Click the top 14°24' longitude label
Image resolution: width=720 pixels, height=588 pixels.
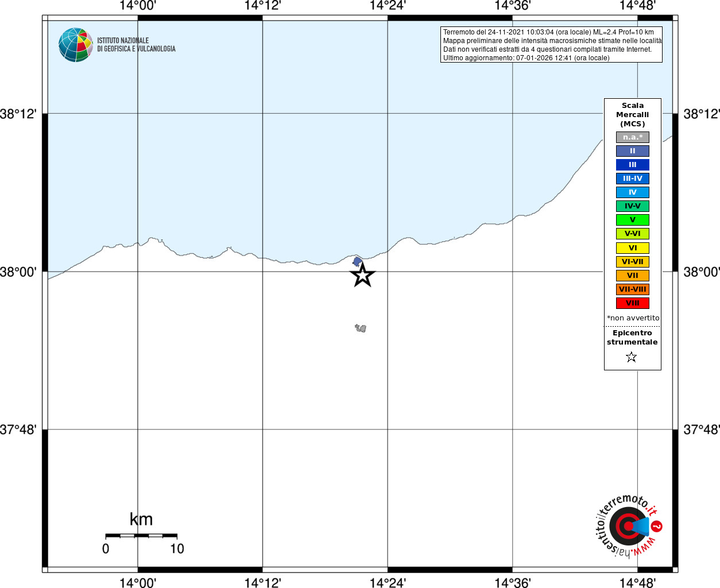coord(388,6)
